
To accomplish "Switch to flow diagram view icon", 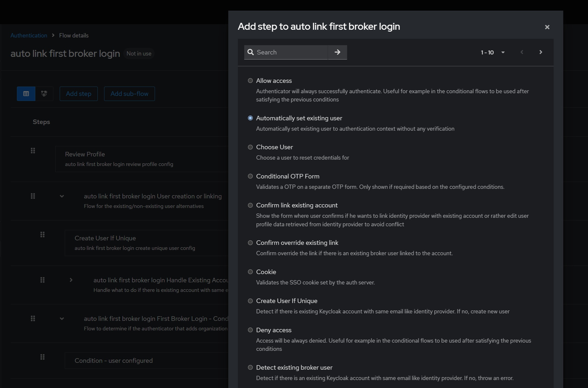I will pos(44,94).
